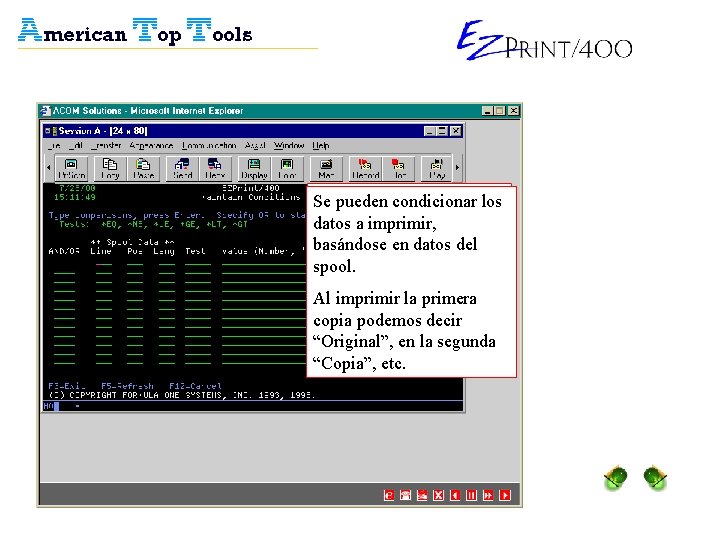Image resolution: width=720 pixels, height=540 pixels.
Task: Click the Paste toolbar button
Action: tap(143, 169)
